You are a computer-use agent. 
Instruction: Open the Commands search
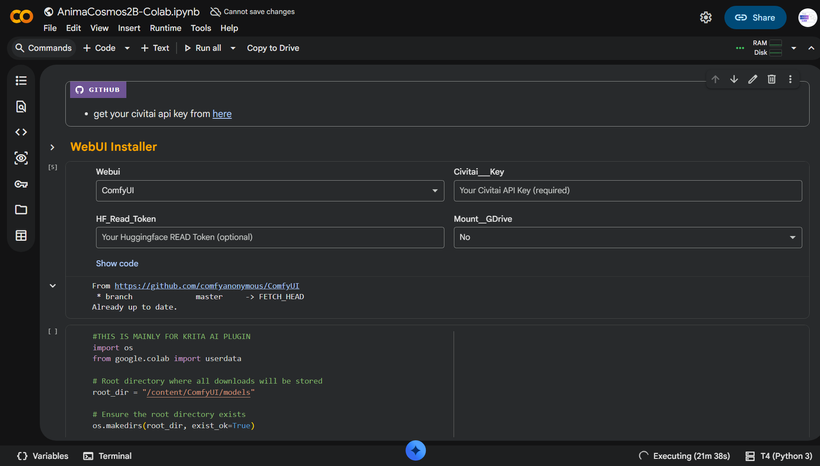click(43, 48)
